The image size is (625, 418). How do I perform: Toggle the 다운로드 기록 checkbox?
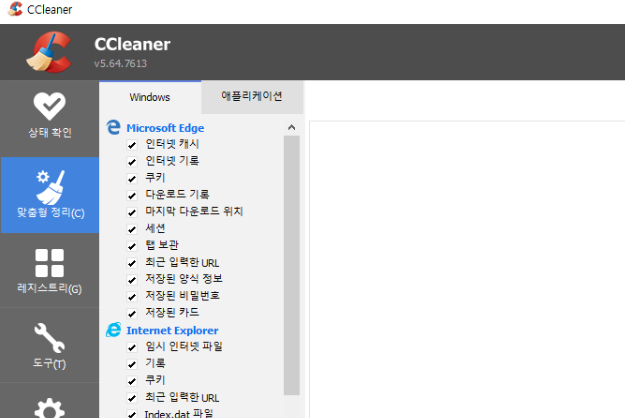click(132, 195)
